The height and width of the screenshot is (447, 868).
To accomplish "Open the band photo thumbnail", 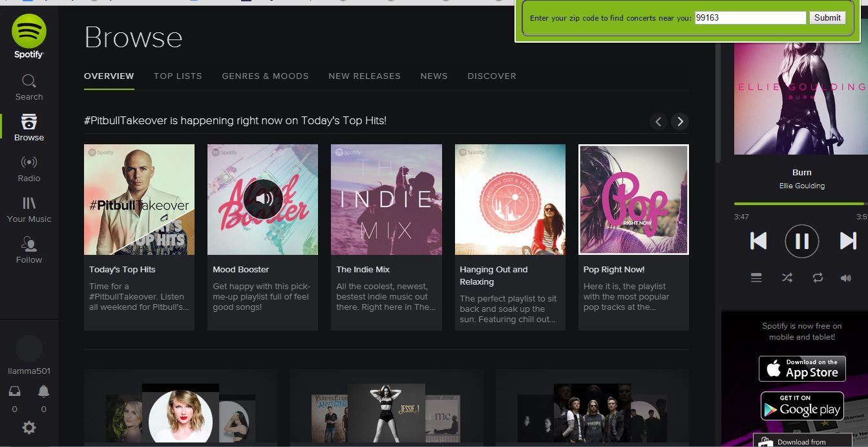I will coord(592,413).
